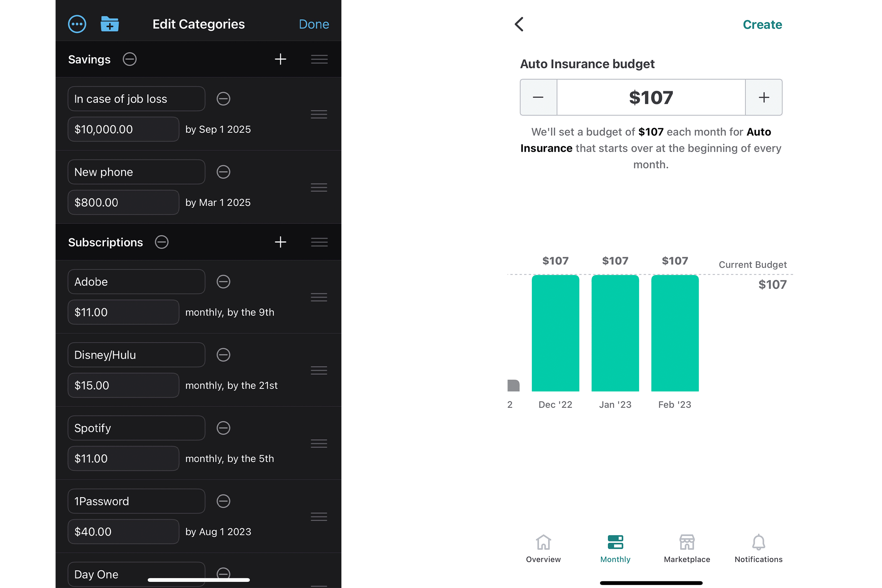882x588 pixels.
Task: Add a new item under Subscriptions
Action: (x=280, y=242)
